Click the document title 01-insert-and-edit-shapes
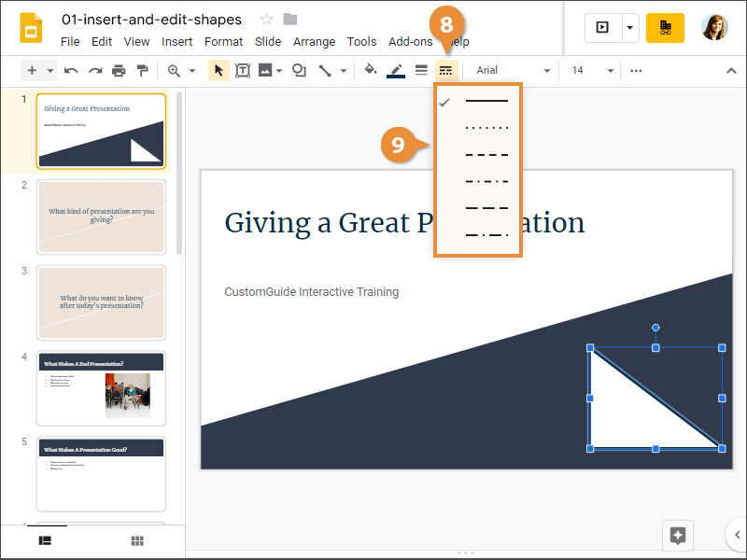Screen dimensions: 747x560 (x=151, y=20)
